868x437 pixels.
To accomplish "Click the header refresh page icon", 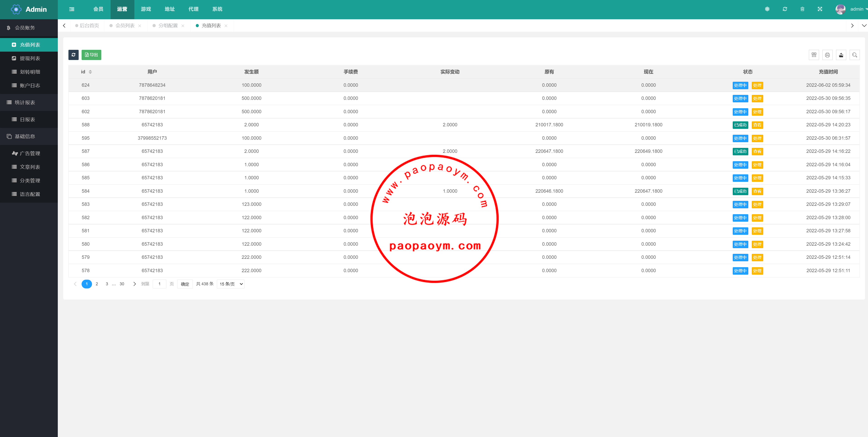I will [x=785, y=9].
